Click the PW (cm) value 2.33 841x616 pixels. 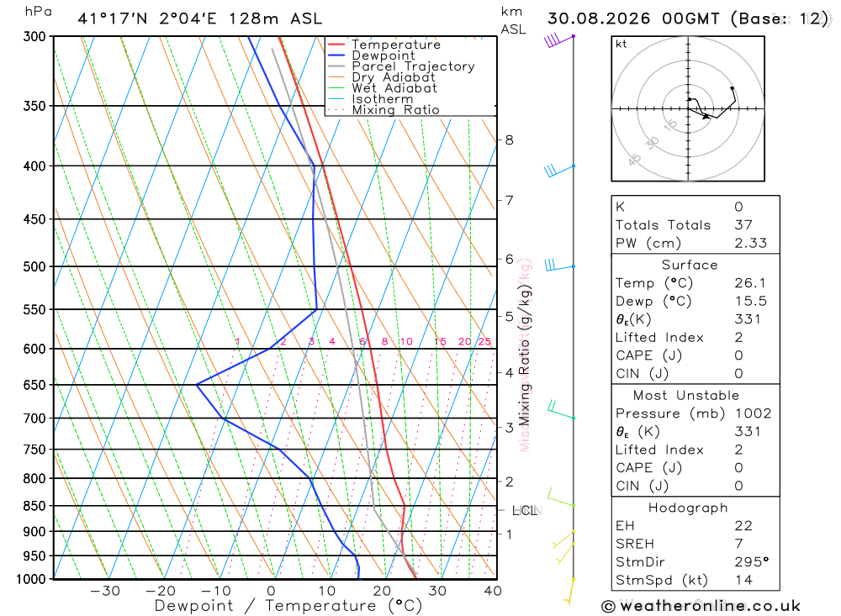[751, 244]
